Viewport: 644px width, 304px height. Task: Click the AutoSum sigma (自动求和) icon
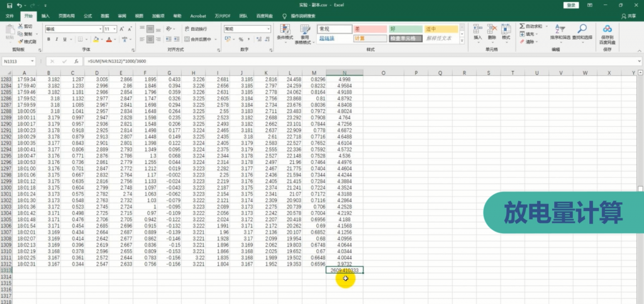click(522, 26)
